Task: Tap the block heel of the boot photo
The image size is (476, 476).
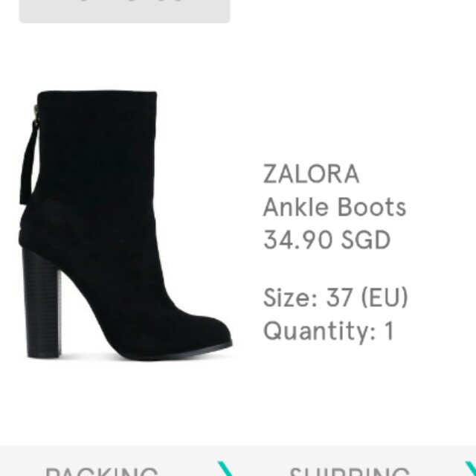Action: 42,303
